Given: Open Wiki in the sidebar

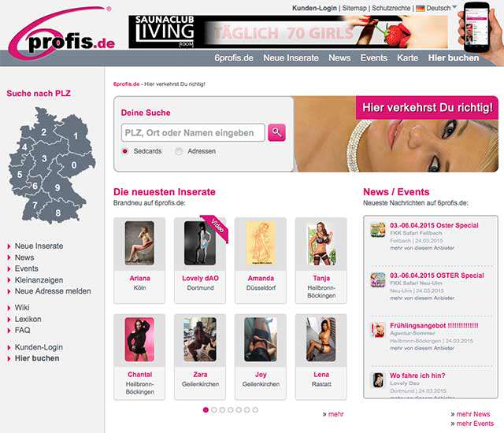Looking at the screenshot, I should click(x=22, y=308).
